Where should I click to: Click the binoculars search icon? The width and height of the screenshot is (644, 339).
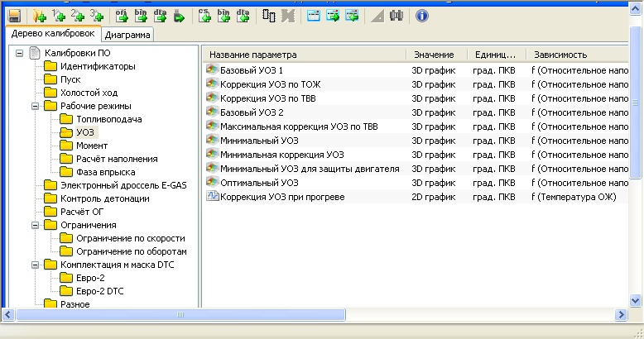click(396, 15)
